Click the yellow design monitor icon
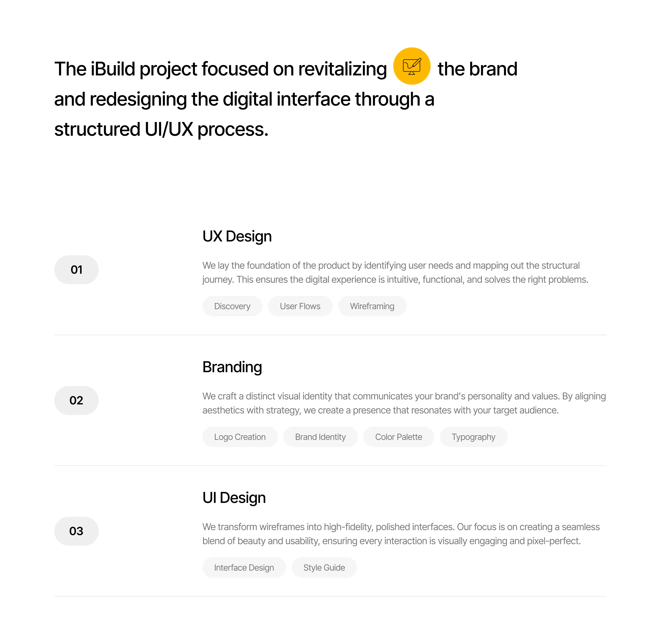661x644 pixels. coord(411,66)
